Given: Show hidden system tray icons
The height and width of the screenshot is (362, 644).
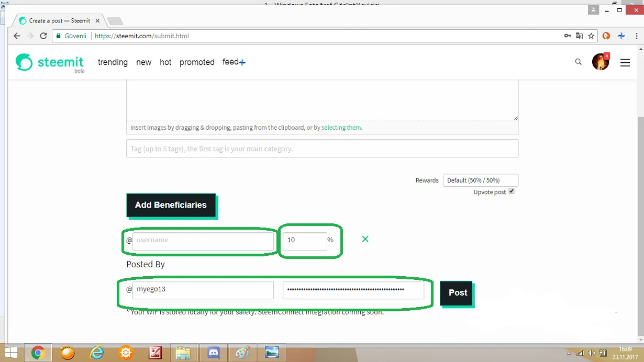Looking at the screenshot, I should pos(569,353).
